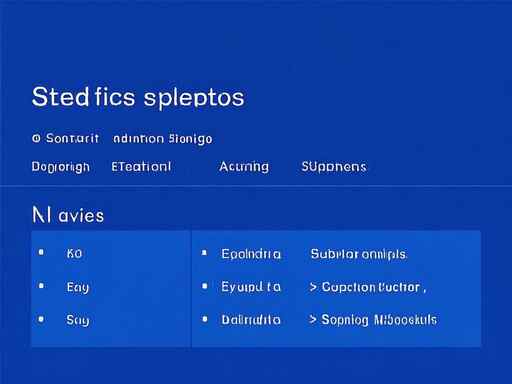Click bullet beside Dalinudita
Viewport: 512px width, 384px height.
[x=205, y=319]
